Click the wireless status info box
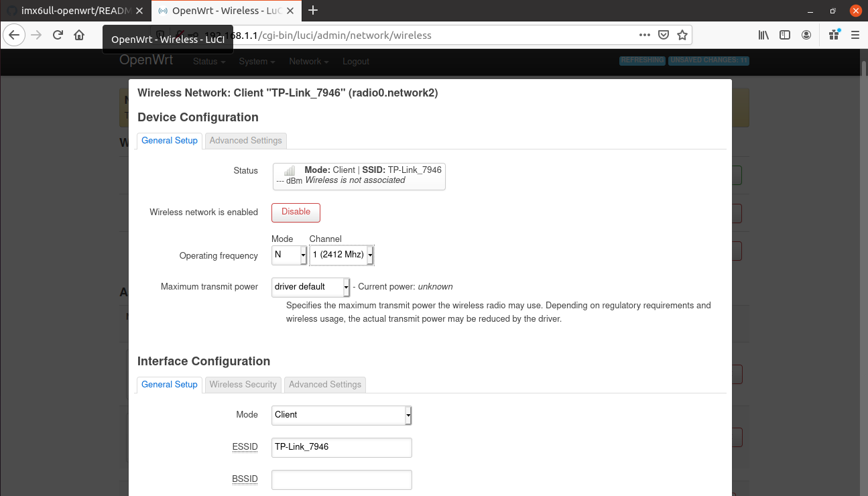 [x=359, y=176]
